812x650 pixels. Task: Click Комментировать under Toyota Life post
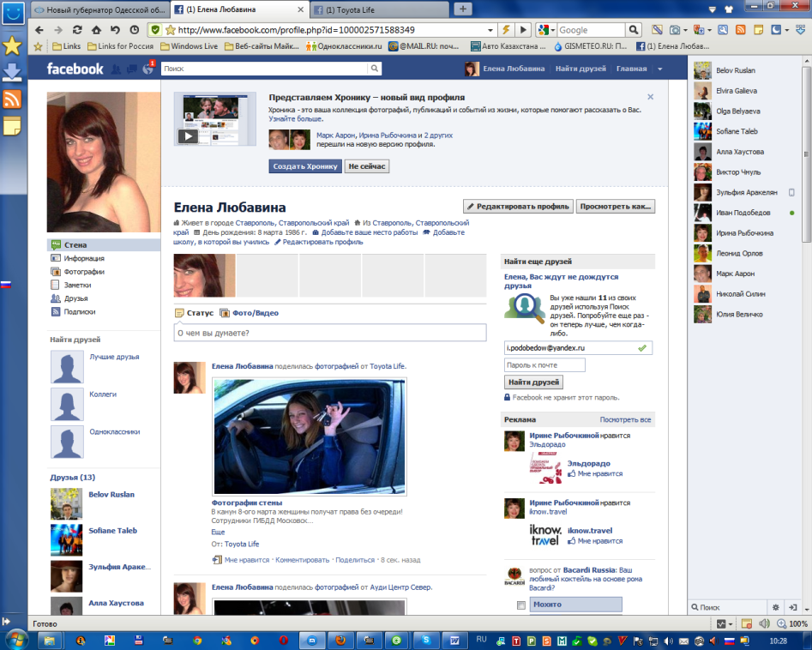click(303, 560)
